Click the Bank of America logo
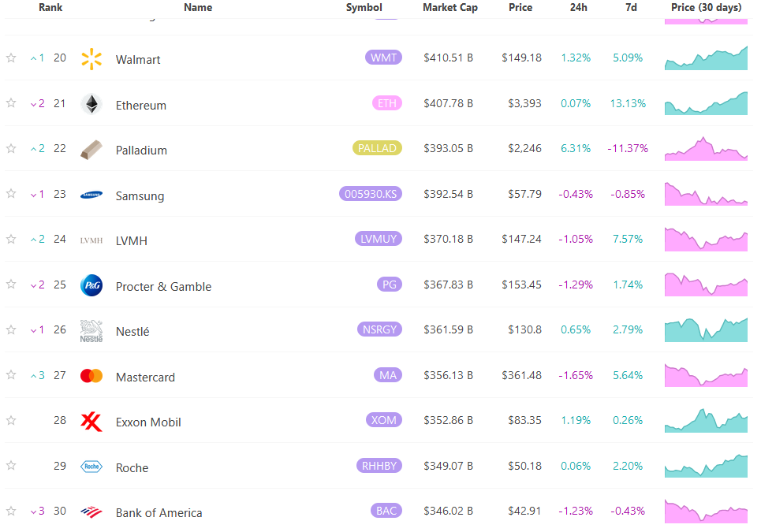Viewport: 761px width, 532px height. 91,512
